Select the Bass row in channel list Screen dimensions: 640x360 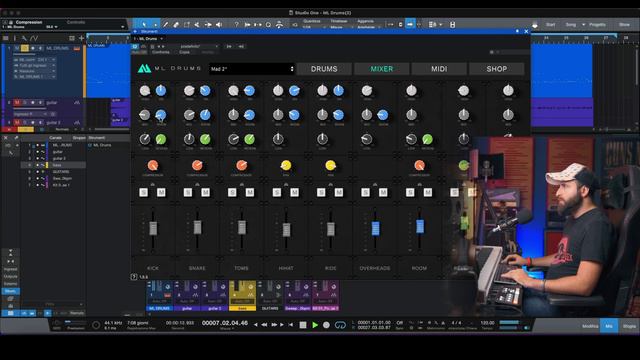point(53,165)
